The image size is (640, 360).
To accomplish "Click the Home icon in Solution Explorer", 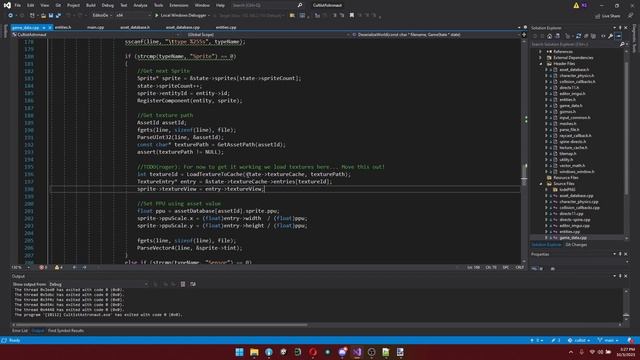I will point(549,36).
